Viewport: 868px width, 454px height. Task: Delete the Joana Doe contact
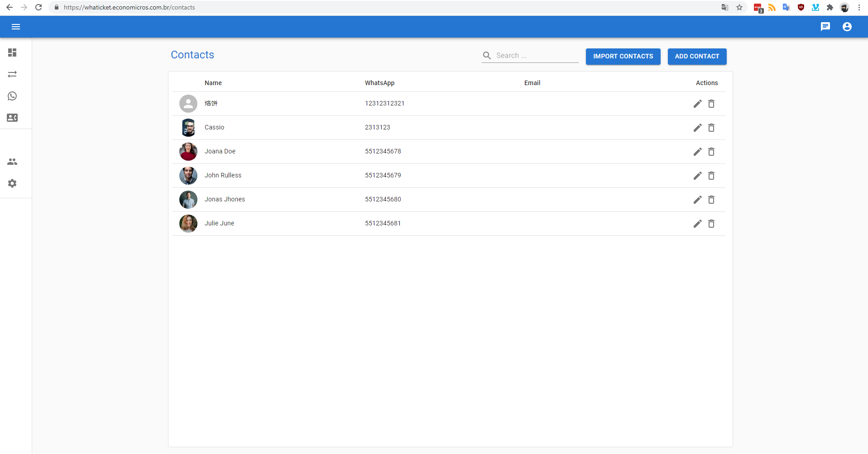tap(711, 152)
